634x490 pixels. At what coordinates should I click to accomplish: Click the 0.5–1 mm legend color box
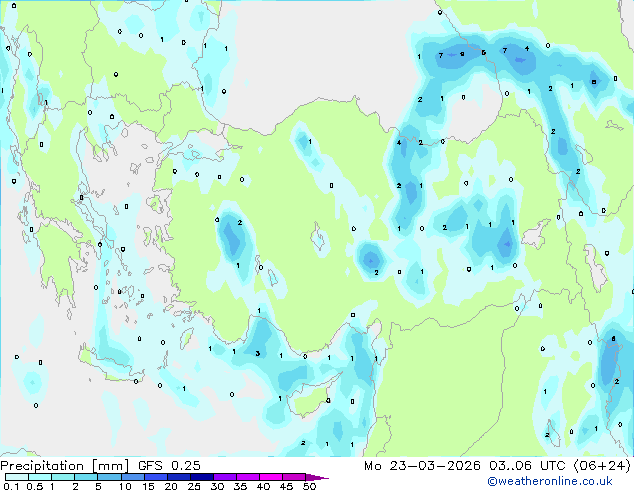point(40,477)
